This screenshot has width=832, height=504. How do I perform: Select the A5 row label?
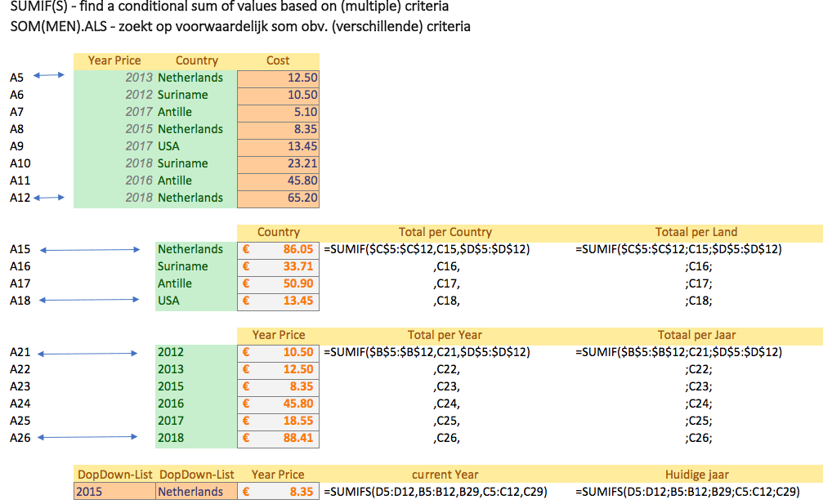[16, 78]
